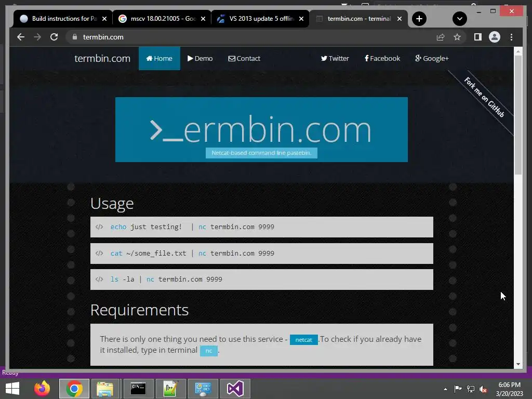Show hidden system tray icons

(x=445, y=389)
